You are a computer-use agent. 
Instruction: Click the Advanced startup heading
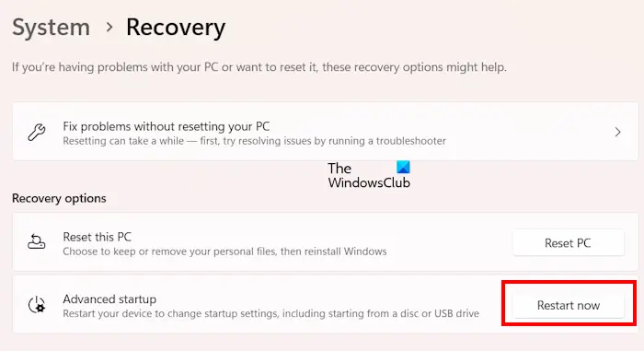pos(109,299)
